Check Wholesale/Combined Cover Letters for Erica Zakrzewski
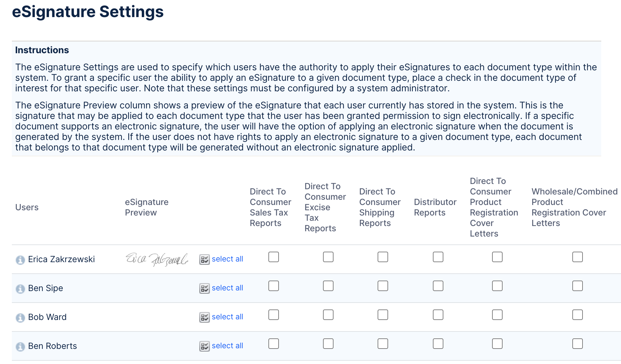Screen dimensions: 621x364 [x=577, y=257]
